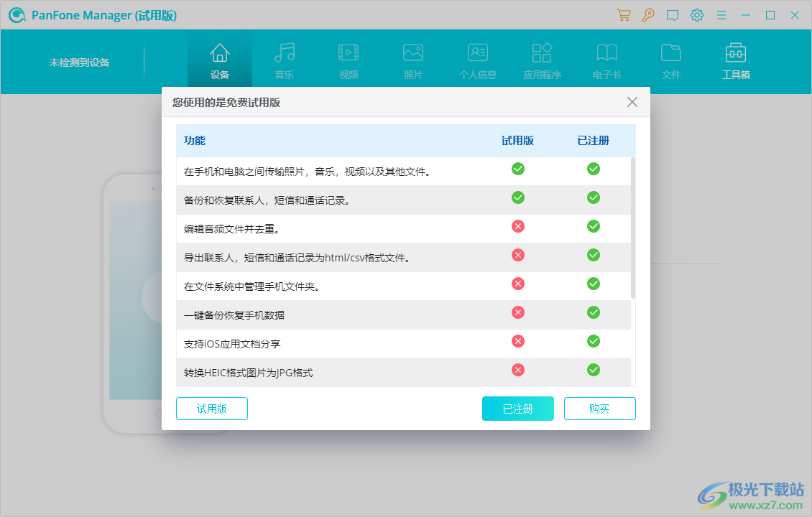The height and width of the screenshot is (517, 812).
Task: Click trial red cross for 转换HEIC row
Action: [x=518, y=370]
